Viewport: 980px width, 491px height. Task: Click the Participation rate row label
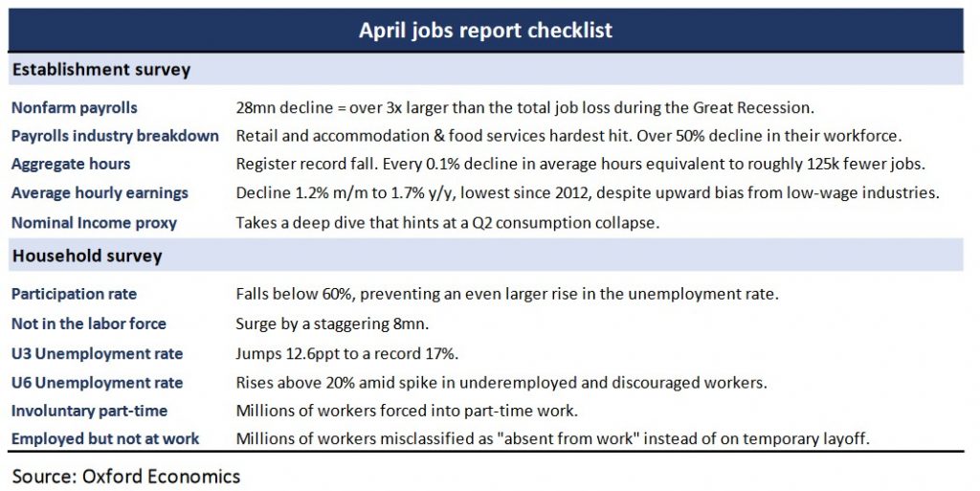pos(74,294)
